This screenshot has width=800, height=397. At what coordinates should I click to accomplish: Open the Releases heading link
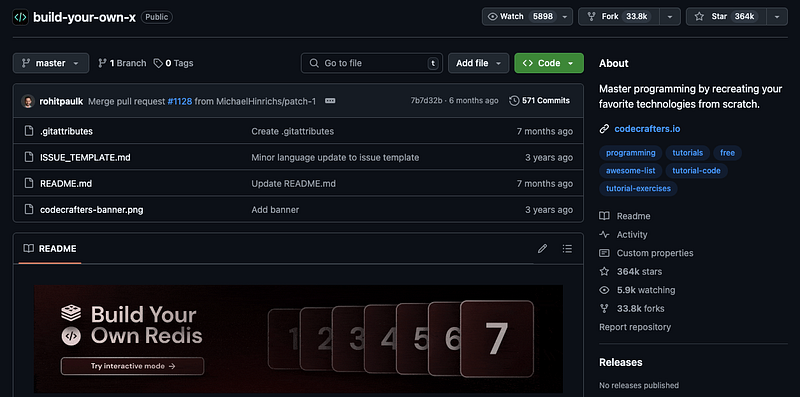coord(620,362)
